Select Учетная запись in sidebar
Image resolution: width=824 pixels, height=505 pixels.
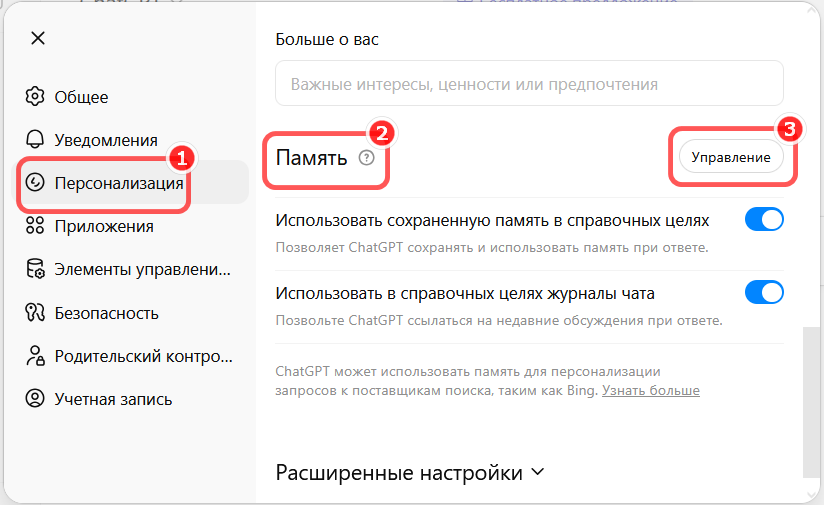[113, 399]
